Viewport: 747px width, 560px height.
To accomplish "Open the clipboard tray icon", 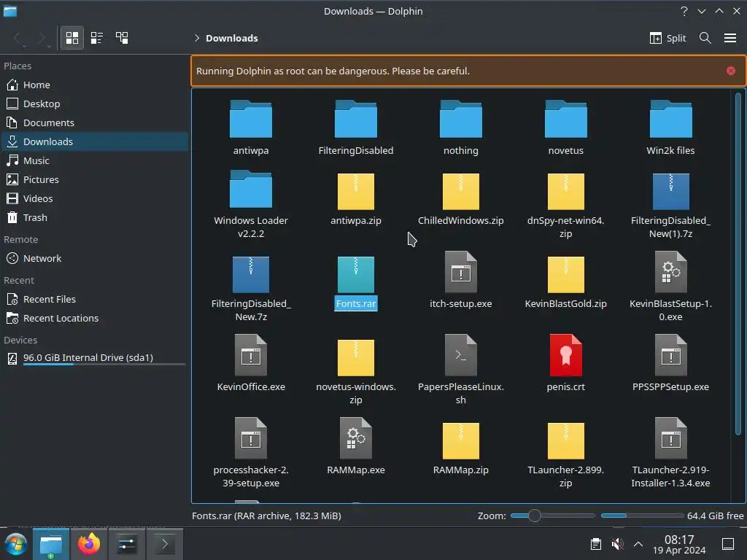I will pos(595,544).
